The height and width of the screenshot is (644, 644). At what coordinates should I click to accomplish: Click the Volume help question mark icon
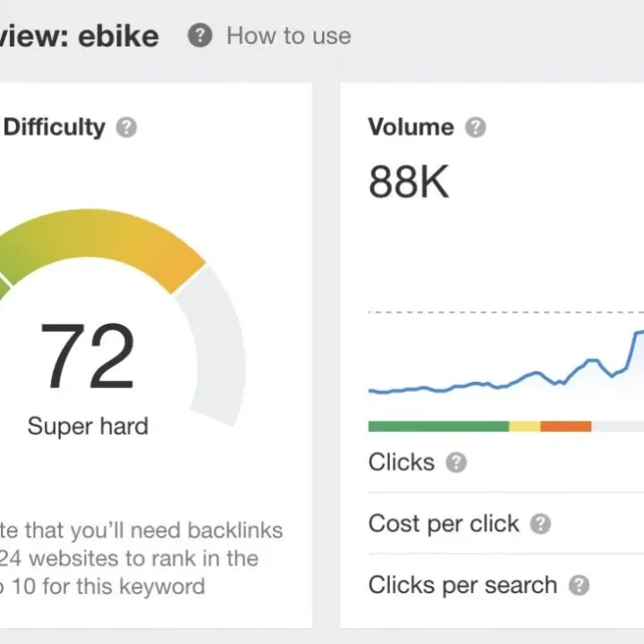pos(476,127)
